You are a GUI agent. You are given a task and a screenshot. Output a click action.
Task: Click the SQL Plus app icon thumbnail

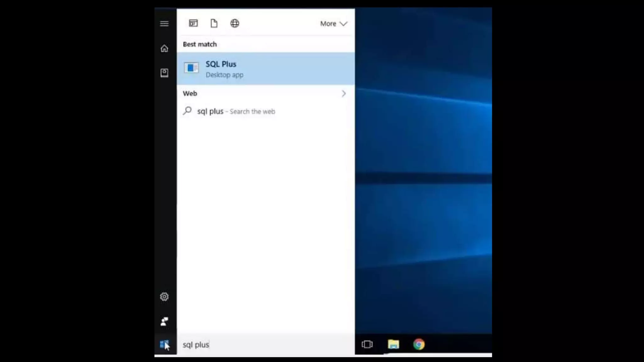(191, 68)
